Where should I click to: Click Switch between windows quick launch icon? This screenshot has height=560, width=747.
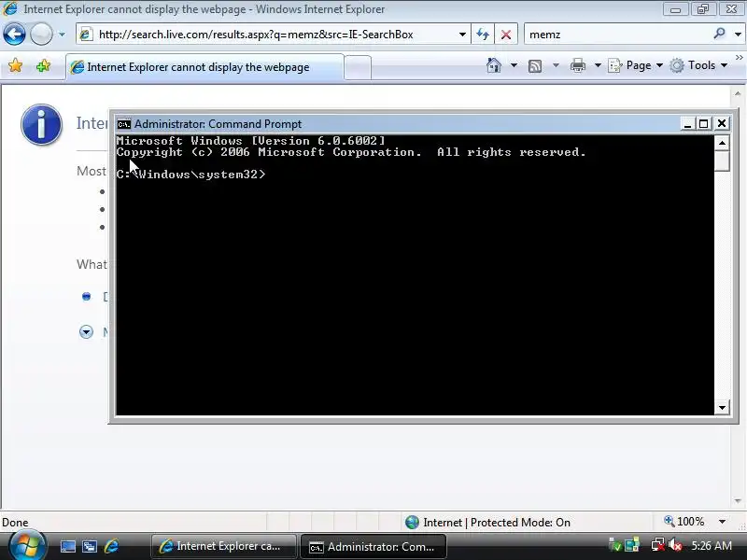pyautogui.click(x=89, y=546)
